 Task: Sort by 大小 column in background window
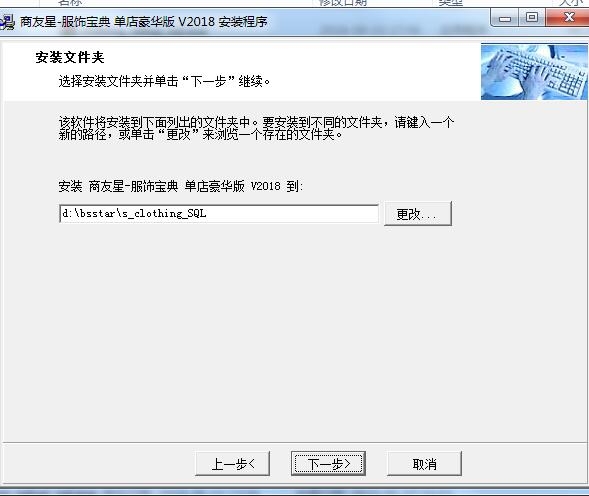tap(570, 3)
